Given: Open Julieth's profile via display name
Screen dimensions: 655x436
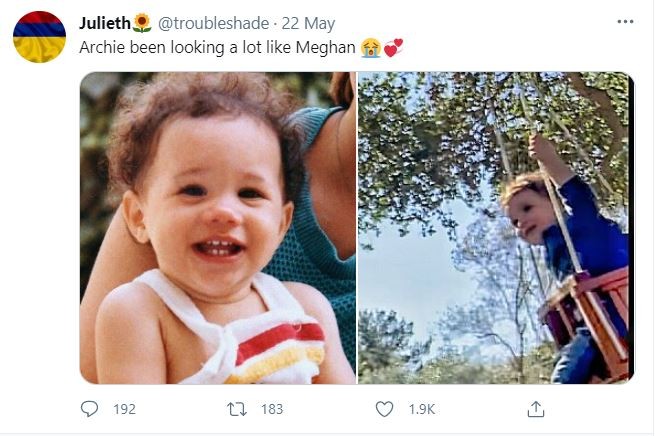Looking at the screenshot, I should (x=105, y=22).
